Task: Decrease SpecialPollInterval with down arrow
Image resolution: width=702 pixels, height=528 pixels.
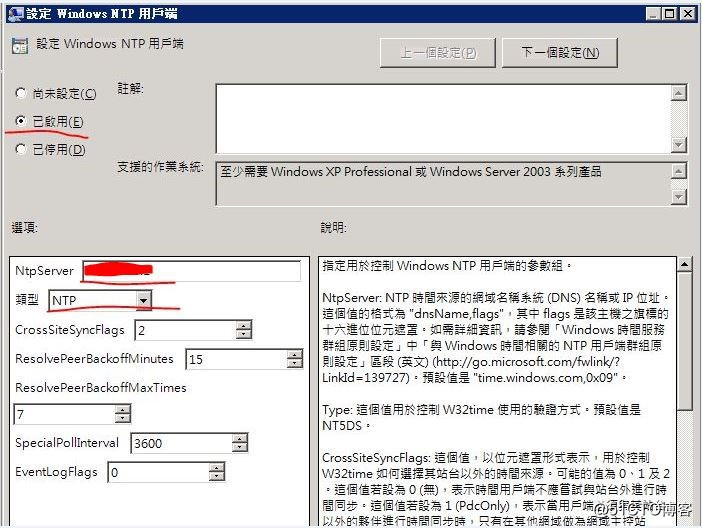Action: click(x=240, y=448)
